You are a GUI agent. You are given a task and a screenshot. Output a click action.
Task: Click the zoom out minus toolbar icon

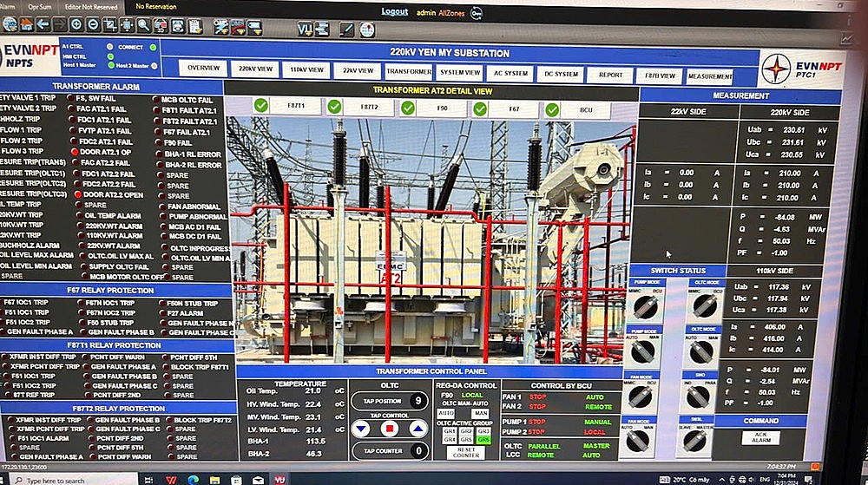93,25
